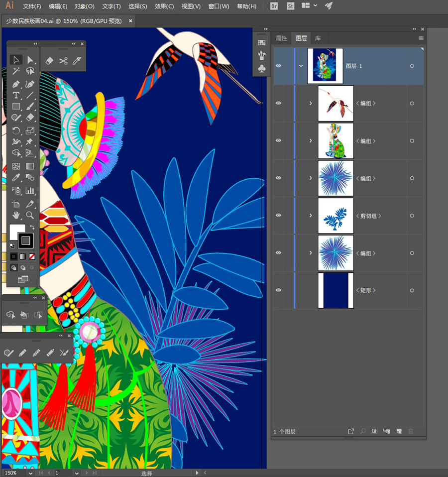Collect layers for export button
448x477 pixels.
coord(350,431)
